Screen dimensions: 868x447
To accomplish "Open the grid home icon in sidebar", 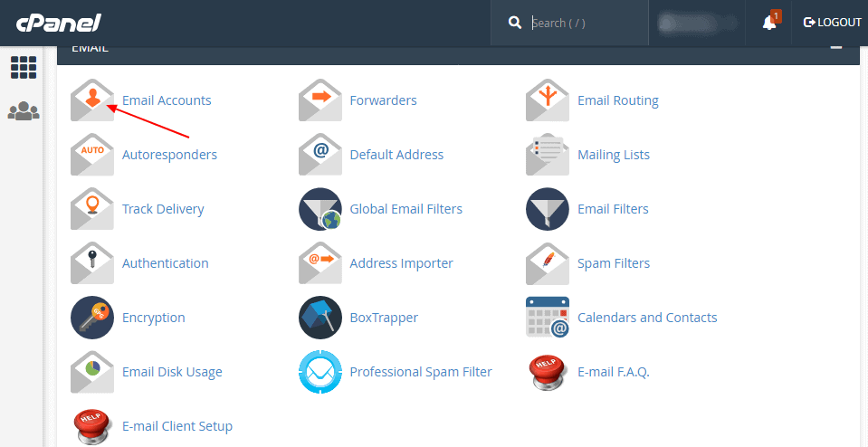I will tap(24, 68).
